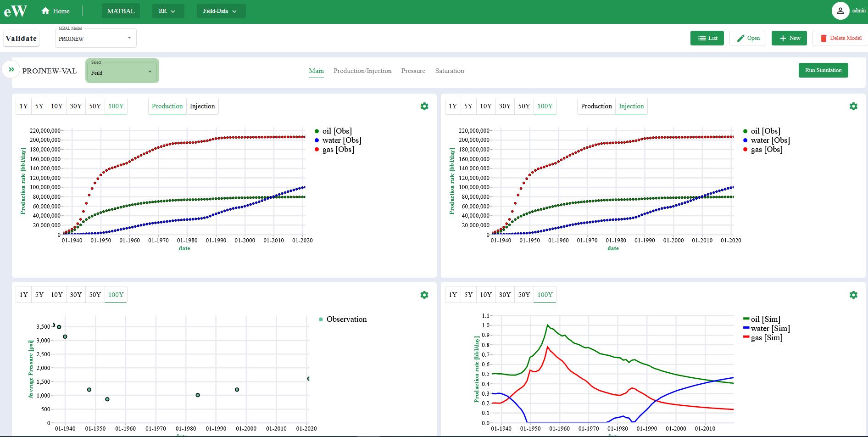Click the Validate button
This screenshot has height=437, width=868.
[x=21, y=39]
